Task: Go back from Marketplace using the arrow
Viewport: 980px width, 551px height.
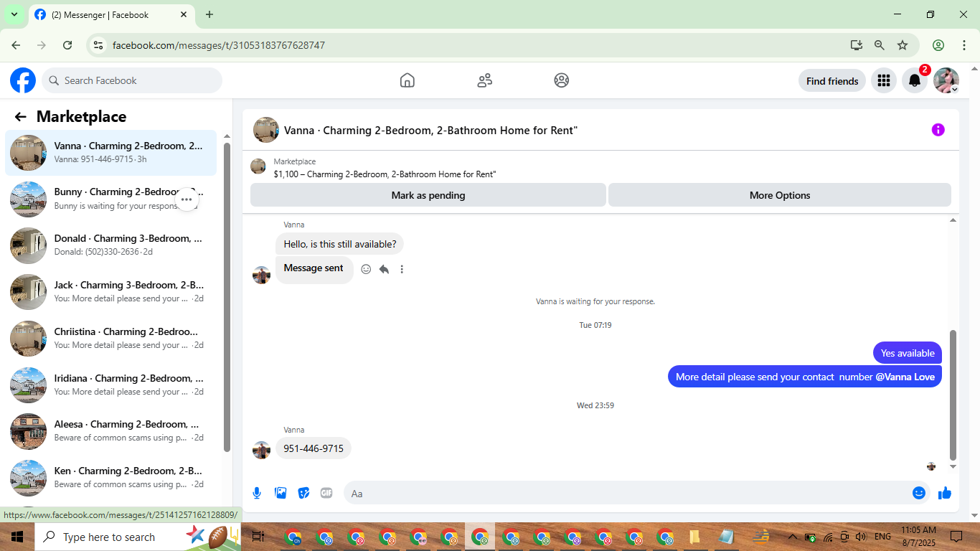Action: pyautogui.click(x=20, y=117)
